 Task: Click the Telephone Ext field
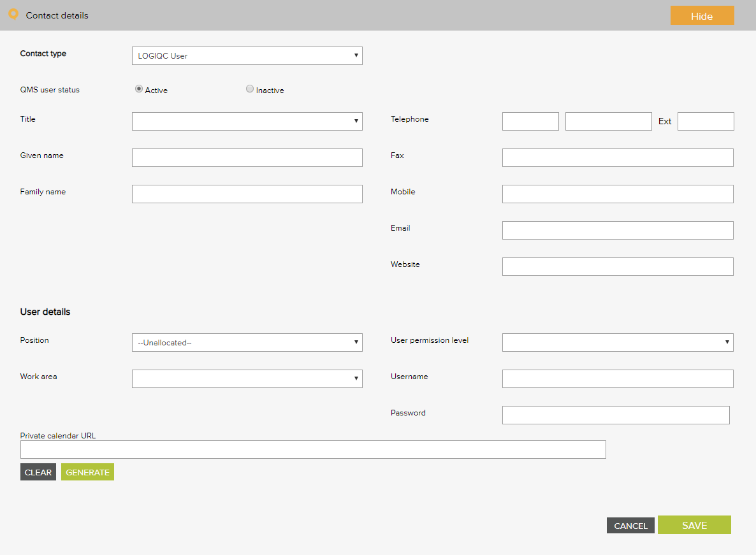[x=705, y=121]
